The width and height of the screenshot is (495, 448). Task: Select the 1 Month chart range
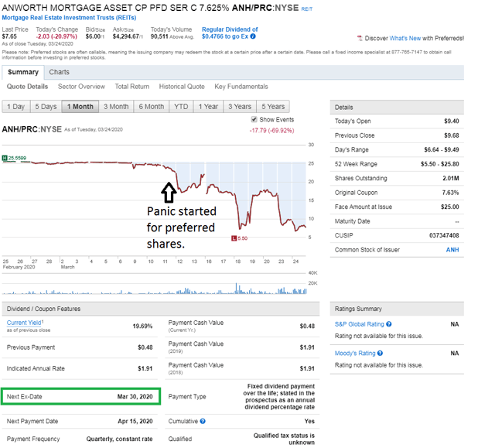click(x=80, y=107)
